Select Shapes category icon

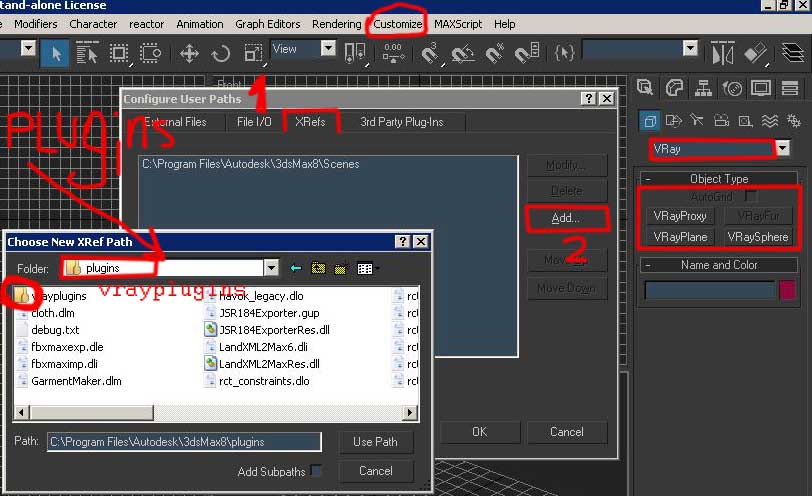(x=673, y=121)
